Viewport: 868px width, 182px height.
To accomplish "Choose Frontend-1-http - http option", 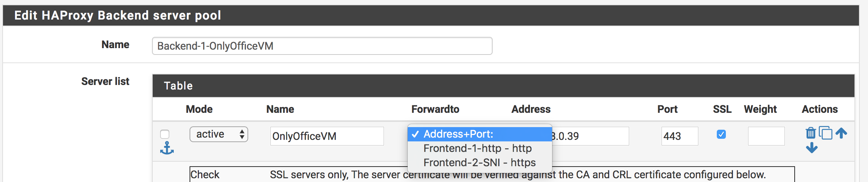I will click(x=477, y=149).
